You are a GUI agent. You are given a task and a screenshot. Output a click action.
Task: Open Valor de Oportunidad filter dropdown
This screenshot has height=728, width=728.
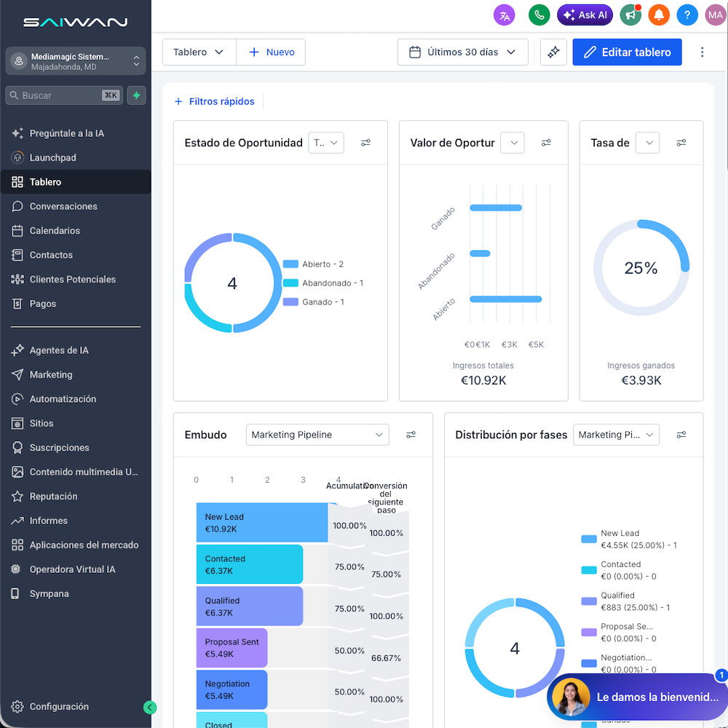(x=512, y=143)
